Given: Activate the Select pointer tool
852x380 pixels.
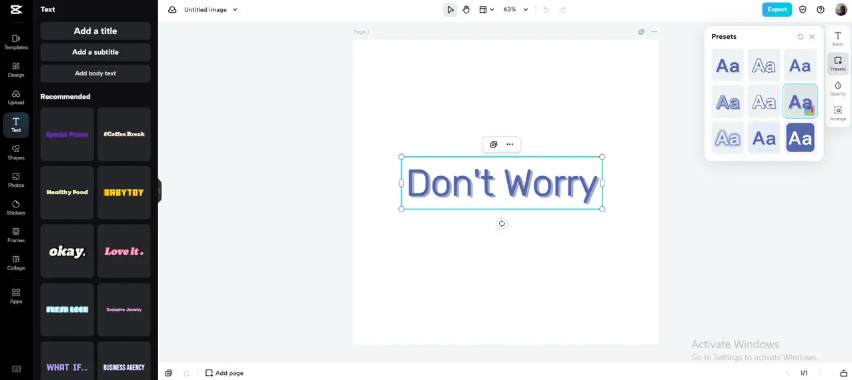Looking at the screenshot, I should [x=450, y=9].
